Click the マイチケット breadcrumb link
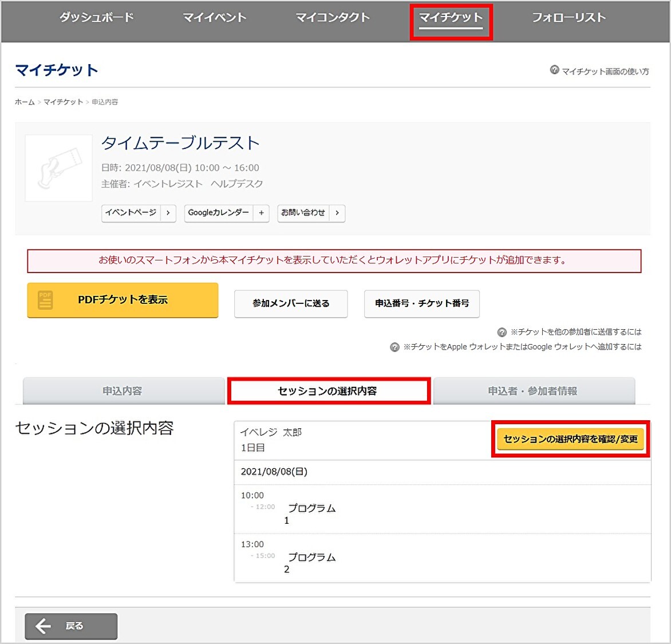Image resolution: width=671 pixels, height=644 pixels. 63,101
